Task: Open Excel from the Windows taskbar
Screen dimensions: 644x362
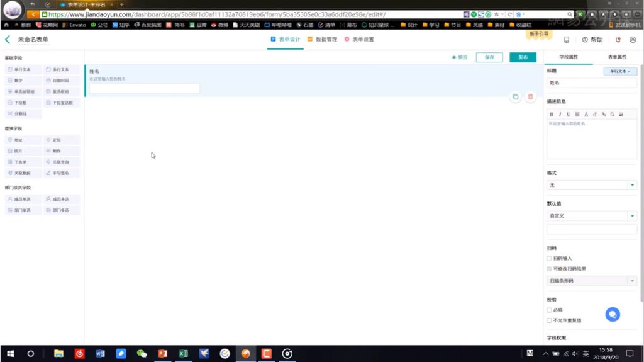Action: [184, 354]
